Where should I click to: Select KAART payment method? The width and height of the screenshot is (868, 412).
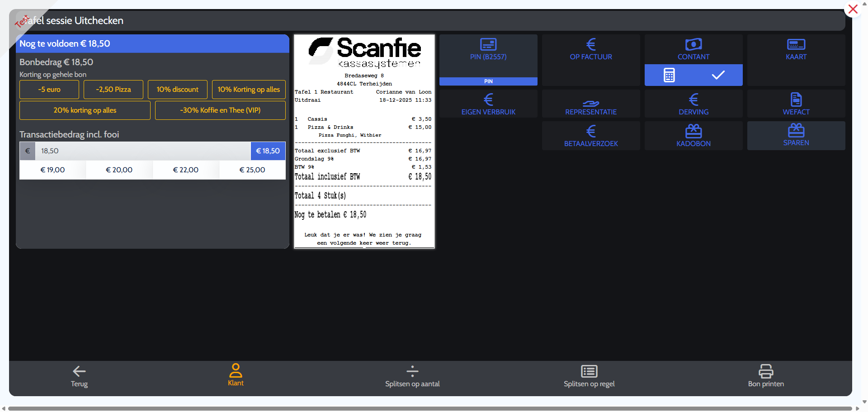(x=796, y=51)
